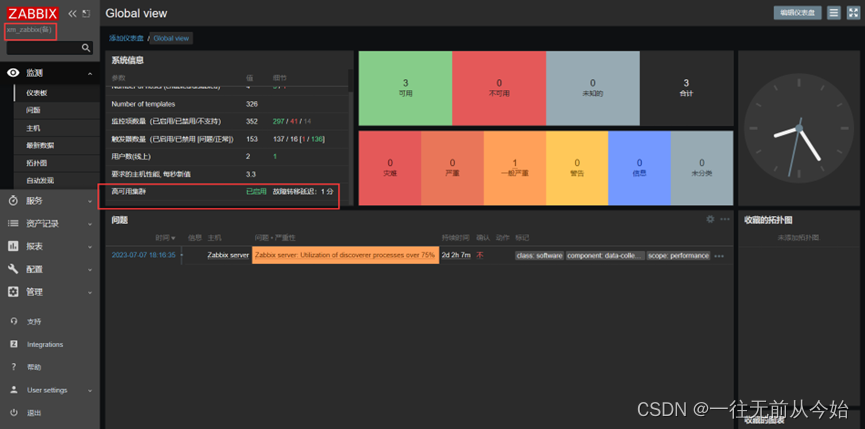
Task: Click 添加仪表盘 breadcrumb link
Action: point(126,39)
